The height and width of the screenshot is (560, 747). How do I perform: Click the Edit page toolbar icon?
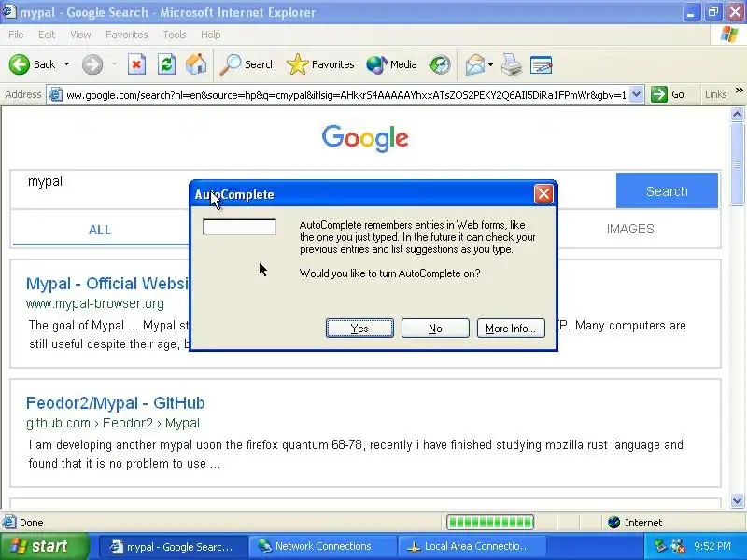tap(541, 64)
